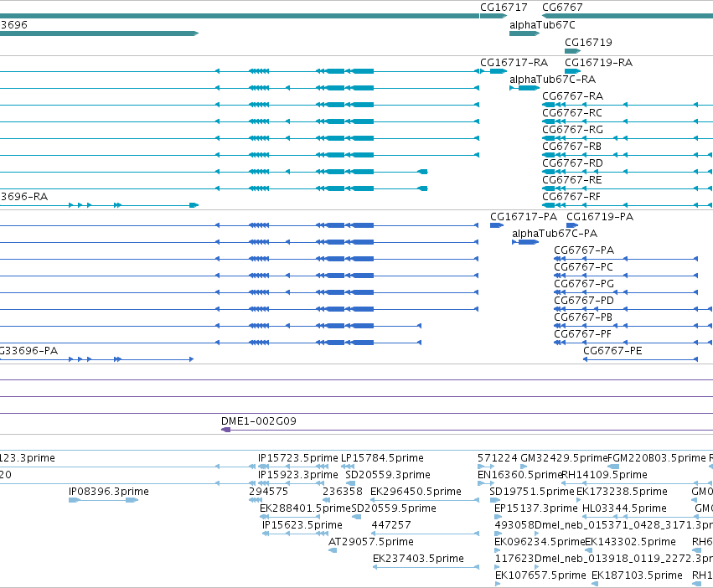Open the CG6767 gene label
The width and height of the screenshot is (713, 588).
[562, 8]
